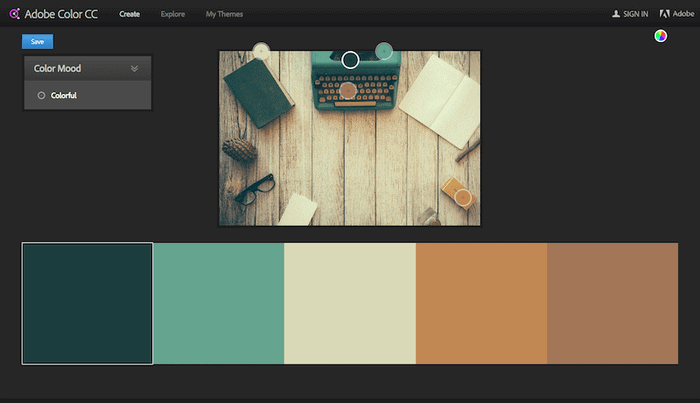
Task: Select the teal green picker on typewriter corner
Action: (x=383, y=51)
